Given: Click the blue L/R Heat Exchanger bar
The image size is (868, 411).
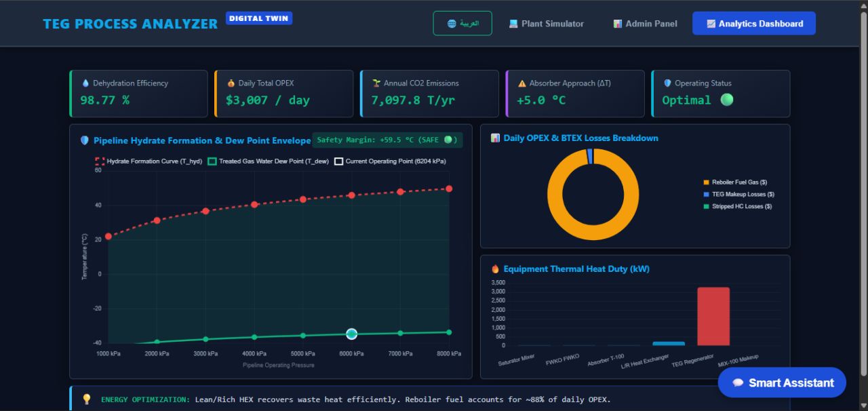Looking at the screenshot, I should coord(669,344).
